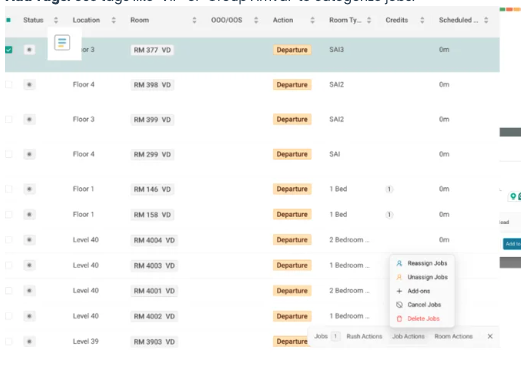
Task: Close the bulk actions bar
Action: point(490,336)
